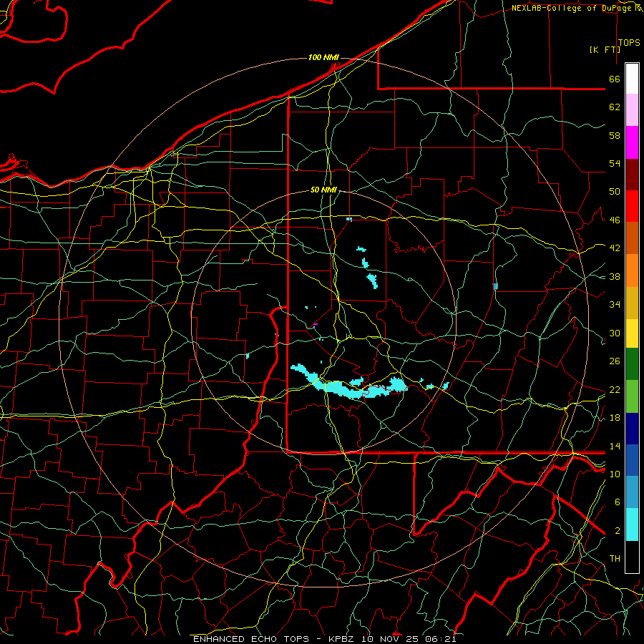644x644 pixels.
Task: Click the legend value '42'
Action: [x=615, y=248]
